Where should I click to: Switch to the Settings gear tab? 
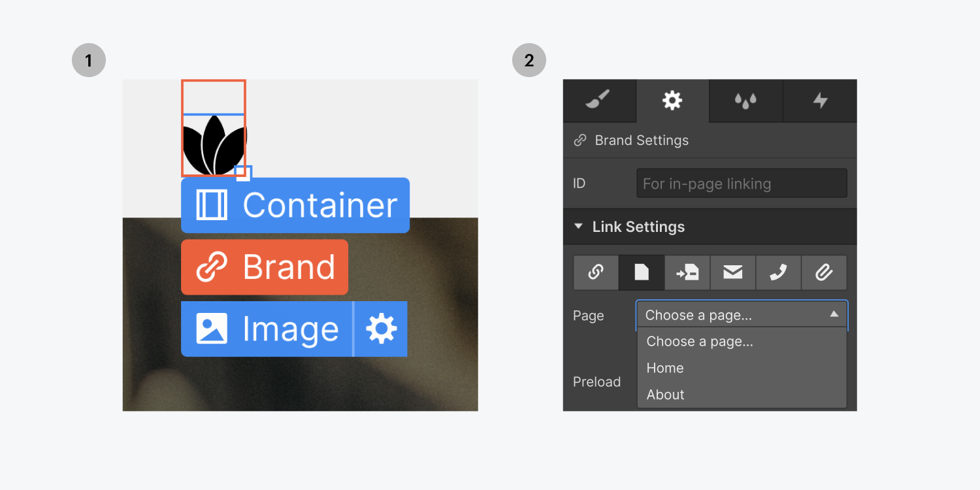tap(672, 101)
